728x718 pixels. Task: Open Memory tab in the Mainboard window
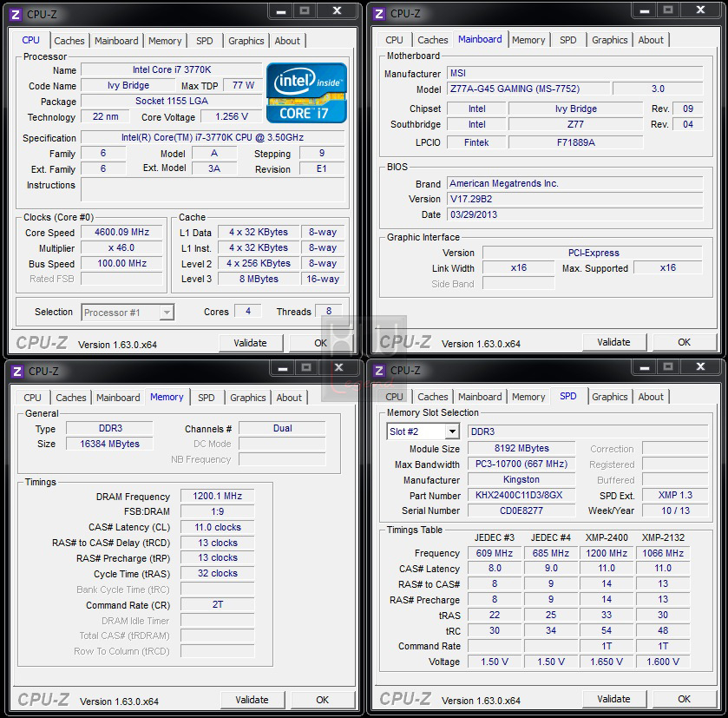click(528, 40)
